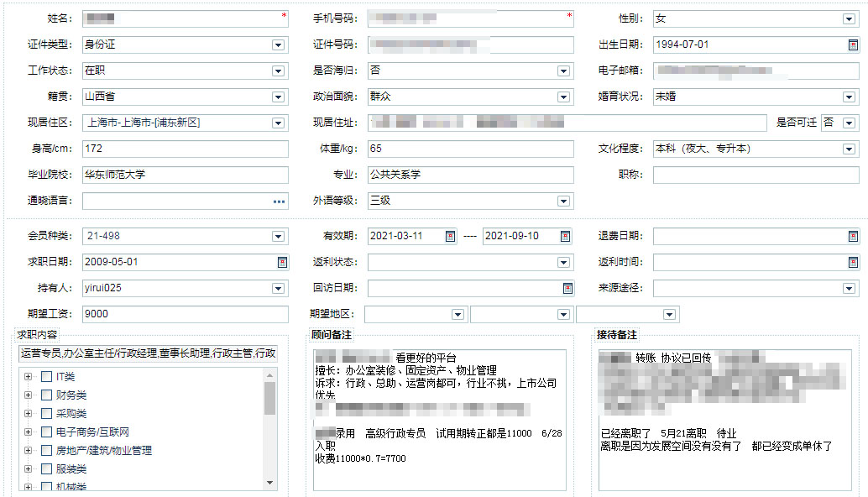Expand the 采购类 tree node
Screen dimensions: 868x497
click(x=28, y=413)
